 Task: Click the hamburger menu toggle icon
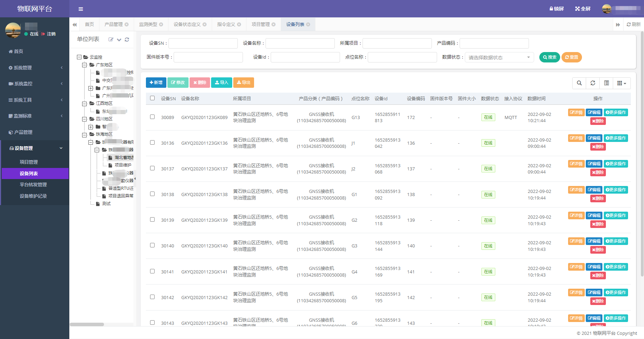click(81, 9)
